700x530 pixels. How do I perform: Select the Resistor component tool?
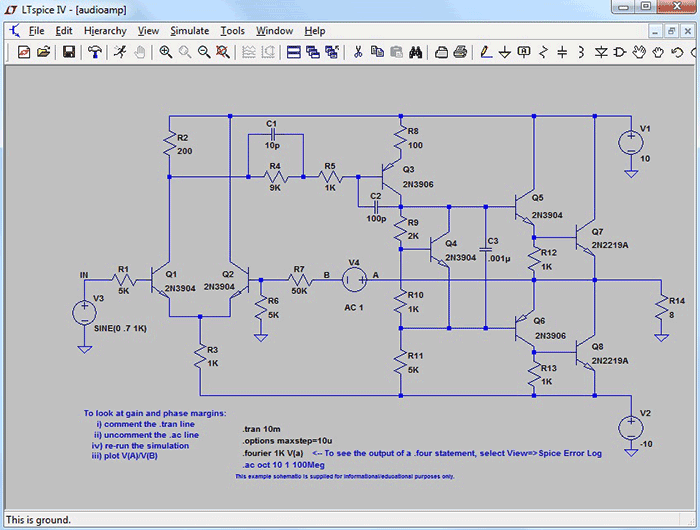pos(543,52)
